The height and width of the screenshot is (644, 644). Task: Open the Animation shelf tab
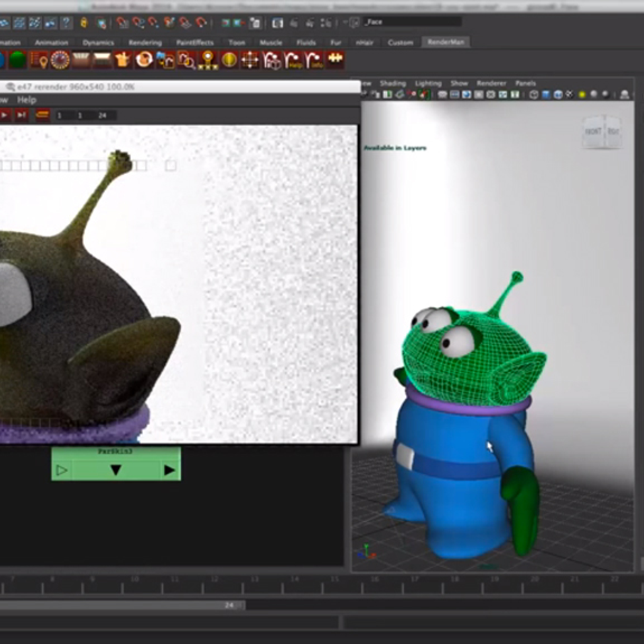[x=51, y=42]
